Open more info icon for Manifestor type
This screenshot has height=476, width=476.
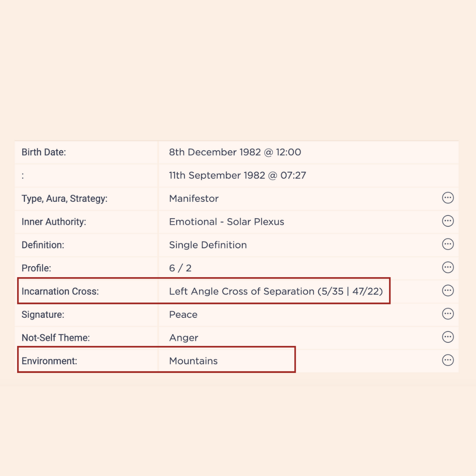pos(448,198)
